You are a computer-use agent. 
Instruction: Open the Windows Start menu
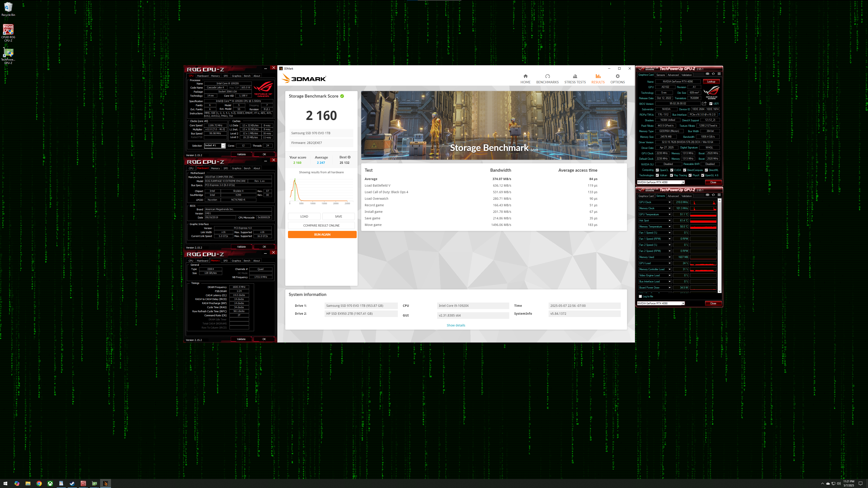5,483
